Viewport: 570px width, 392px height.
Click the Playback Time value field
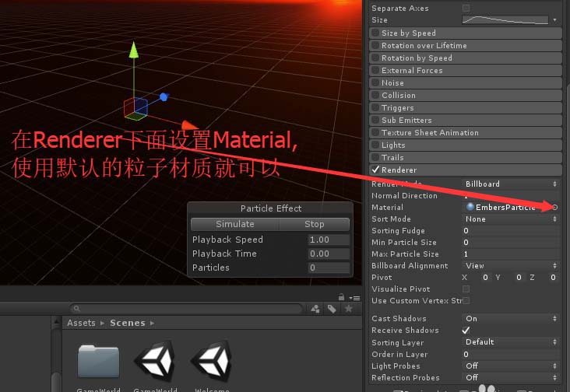(x=329, y=254)
